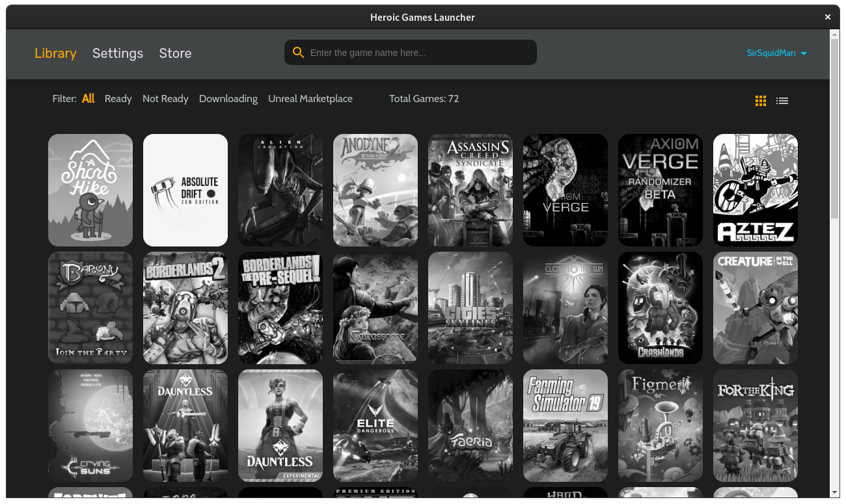Screen dimensions: 846x504
Task: Open Anodyne 2 game card
Action: 375,190
